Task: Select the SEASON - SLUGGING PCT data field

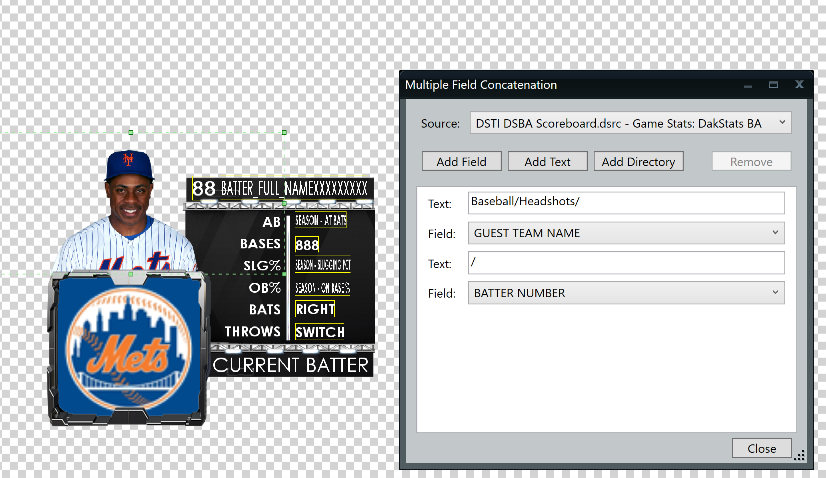Action: [322, 265]
